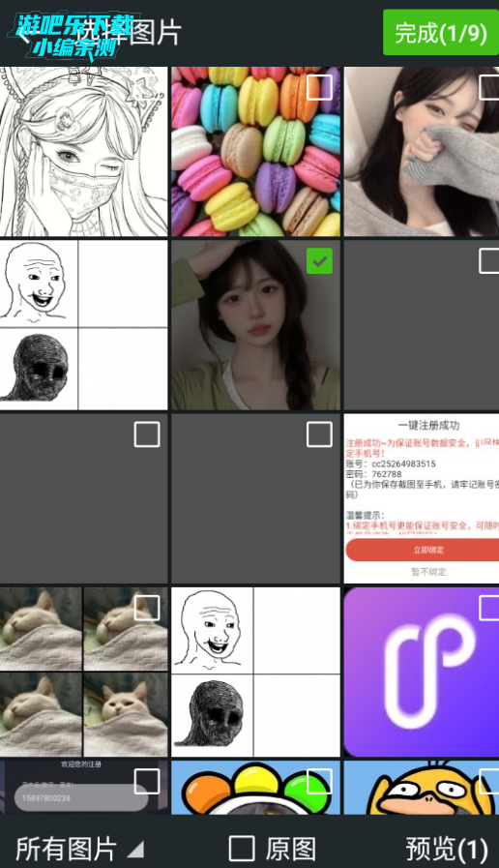Screen dimensions: 499x868
Task: Open the purple app logo thumbnail
Action: (x=422, y=672)
